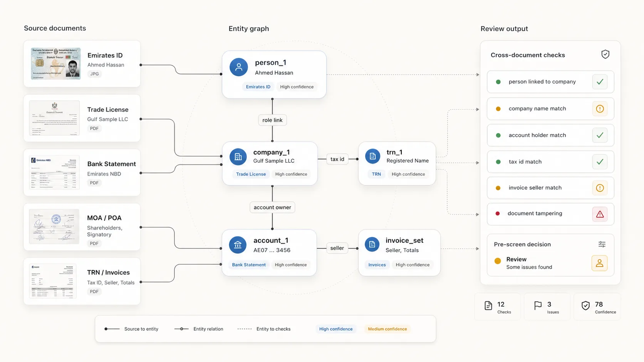The height and width of the screenshot is (362, 644).
Task: Open the TRN / Invoices document thumbnail
Action: [53, 281]
